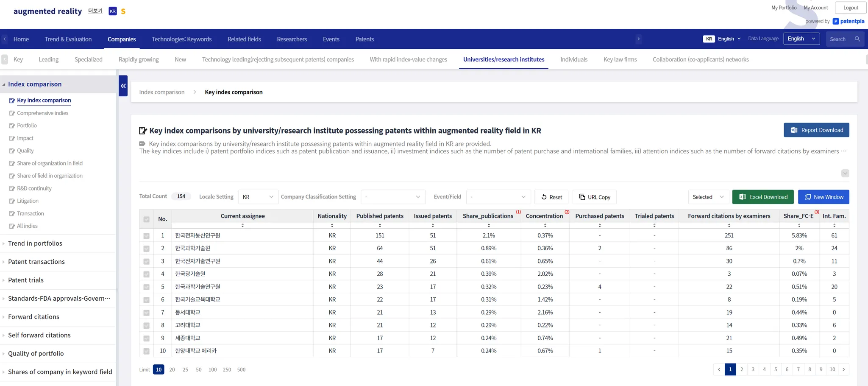Viewport: 868px width, 386px height.
Task: Set row limit to 50
Action: (x=198, y=369)
